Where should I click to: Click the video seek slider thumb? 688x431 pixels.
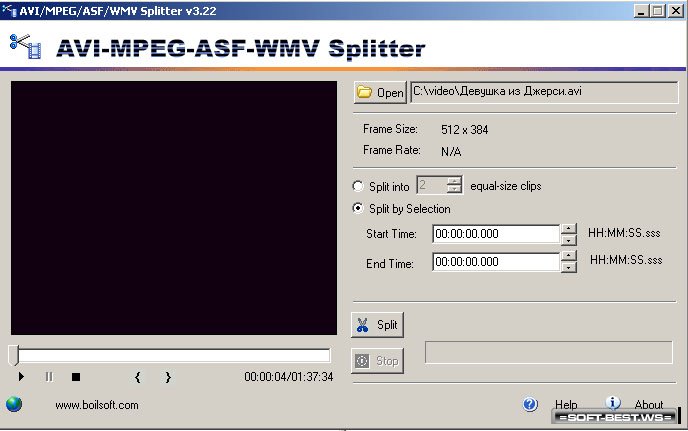click(14, 355)
